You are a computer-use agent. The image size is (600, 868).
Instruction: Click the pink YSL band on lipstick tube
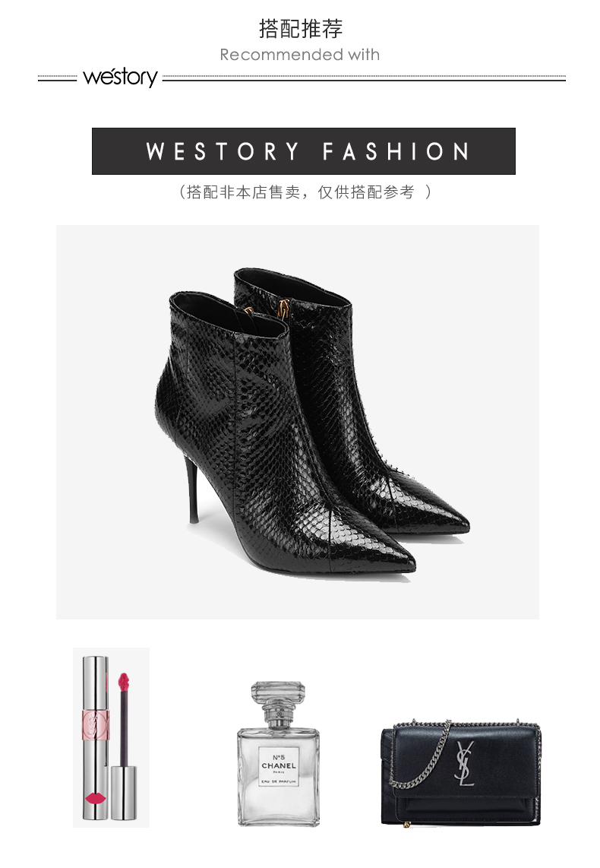point(96,722)
